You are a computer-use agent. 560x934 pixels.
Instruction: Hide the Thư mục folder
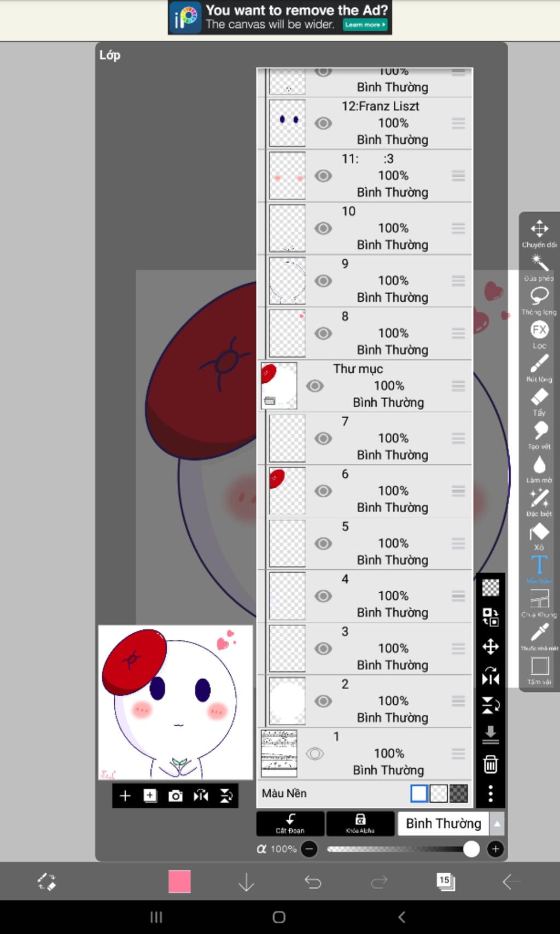click(314, 386)
